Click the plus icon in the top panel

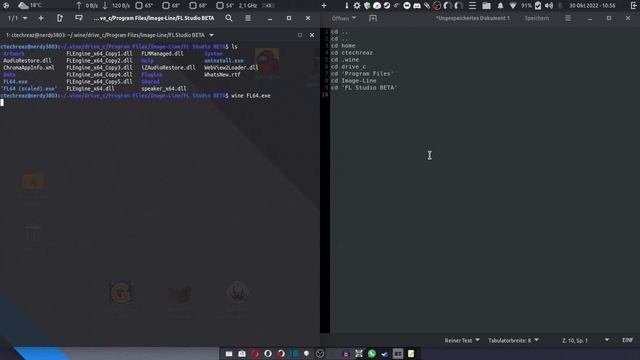coord(324,5)
